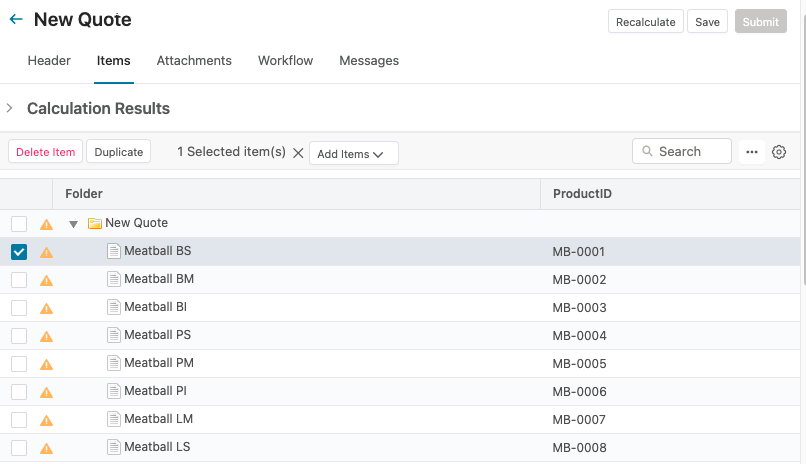Click warning icon on Meatball LM row
The image size is (806, 464).
point(46,420)
